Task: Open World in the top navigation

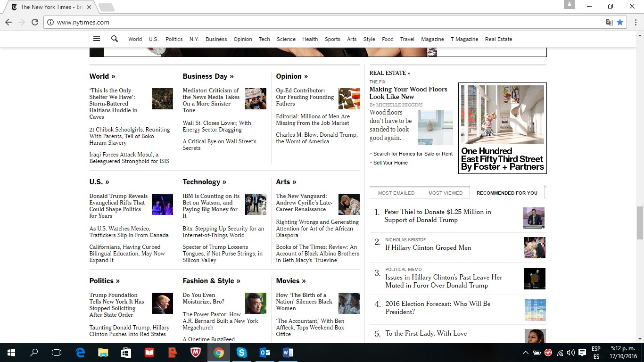Action: tap(135, 39)
